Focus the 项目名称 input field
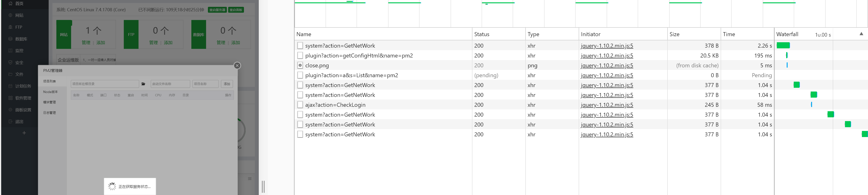 click(206, 84)
